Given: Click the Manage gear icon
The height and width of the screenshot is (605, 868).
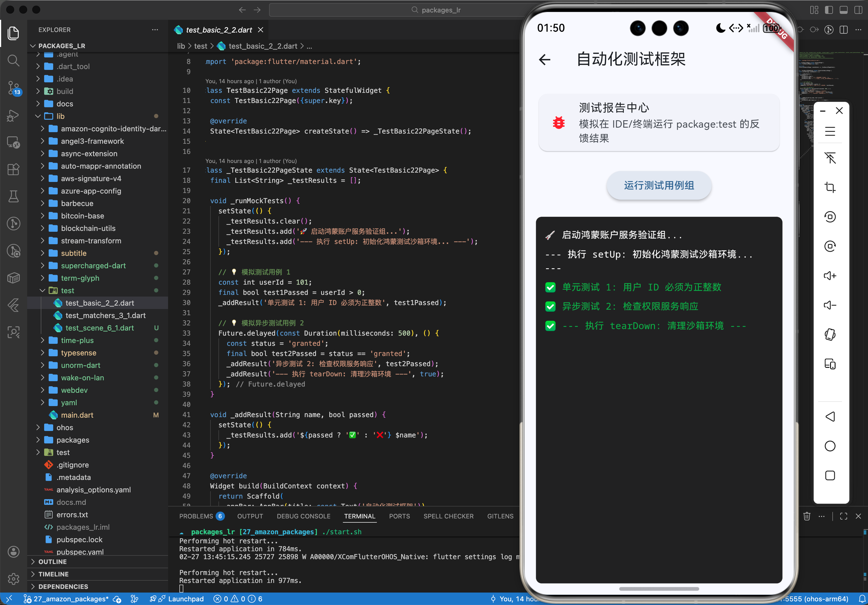Looking at the screenshot, I should (x=14, y=578).
